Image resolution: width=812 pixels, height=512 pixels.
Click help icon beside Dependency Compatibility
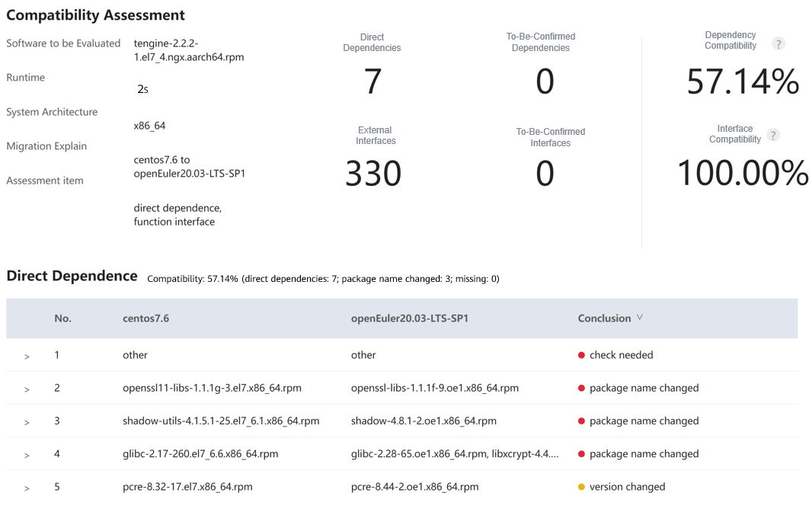778,44
